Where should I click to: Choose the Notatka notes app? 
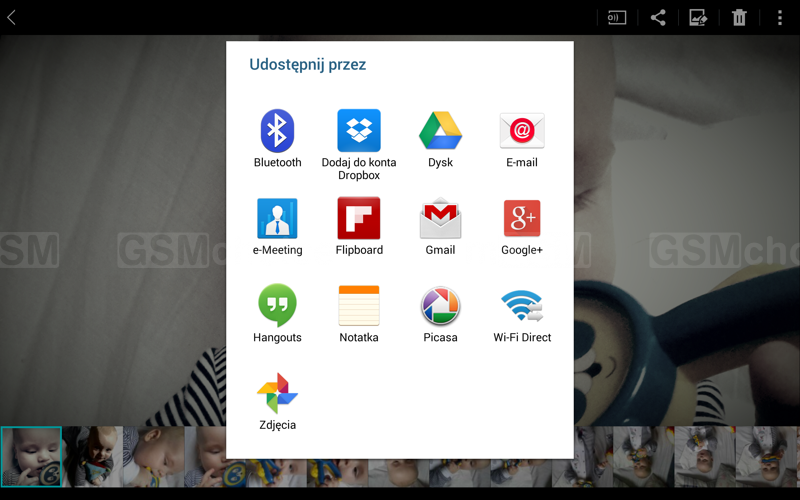coord(358,306)
